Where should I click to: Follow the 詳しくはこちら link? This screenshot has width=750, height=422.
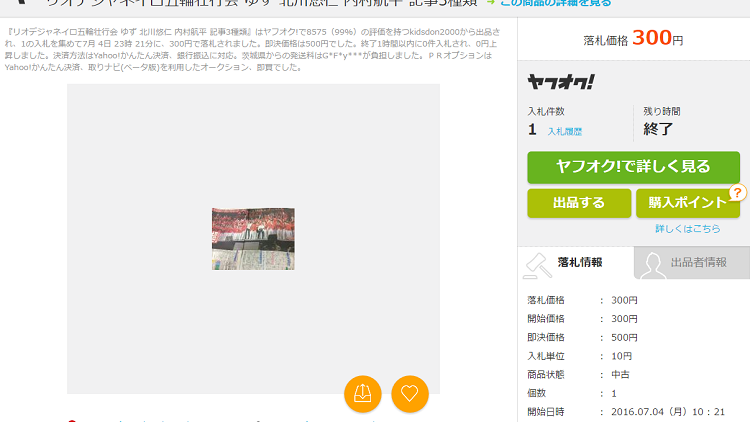[x=687, y=229]
